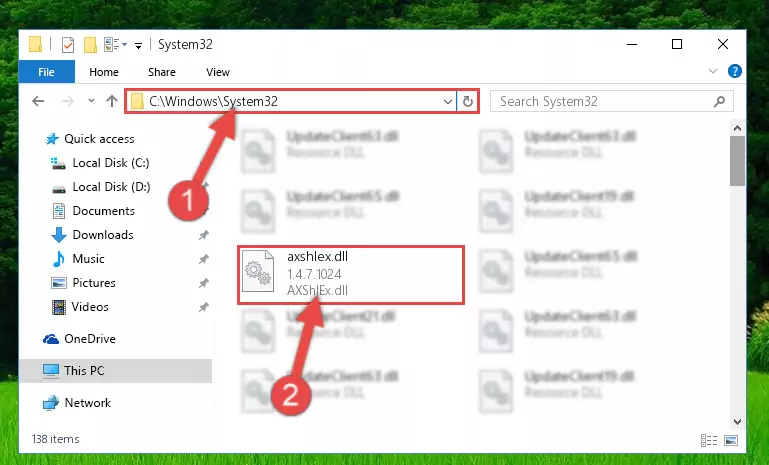Refresh the System32 folder

coord(468,102)
